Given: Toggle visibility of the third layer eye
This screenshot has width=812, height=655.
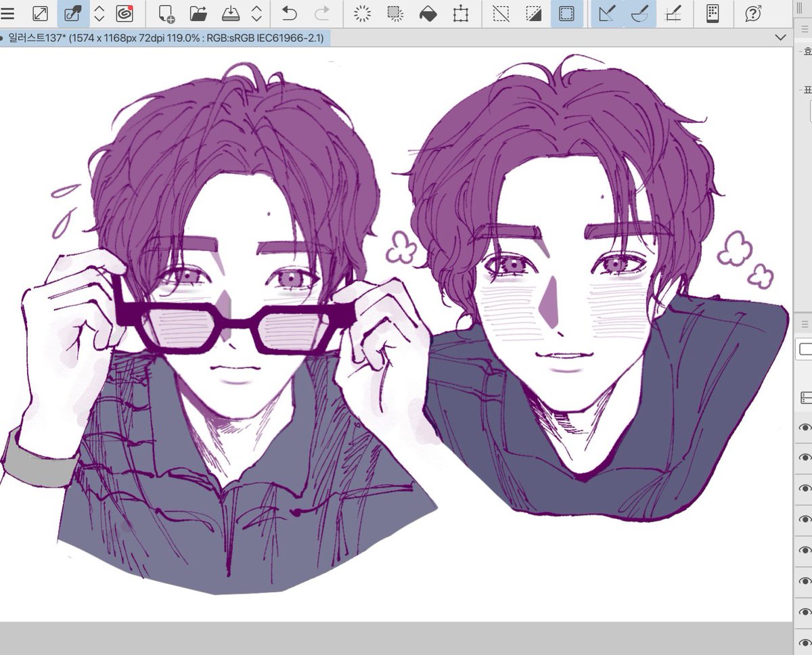Looking at the screenshot, I should 805,489.
